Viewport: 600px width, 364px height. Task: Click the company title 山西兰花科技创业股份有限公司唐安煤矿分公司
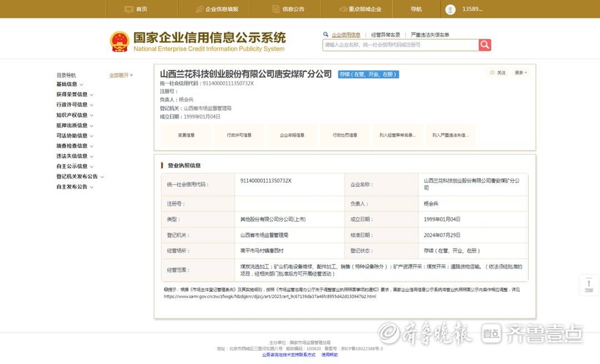click(x=246, y=74)
